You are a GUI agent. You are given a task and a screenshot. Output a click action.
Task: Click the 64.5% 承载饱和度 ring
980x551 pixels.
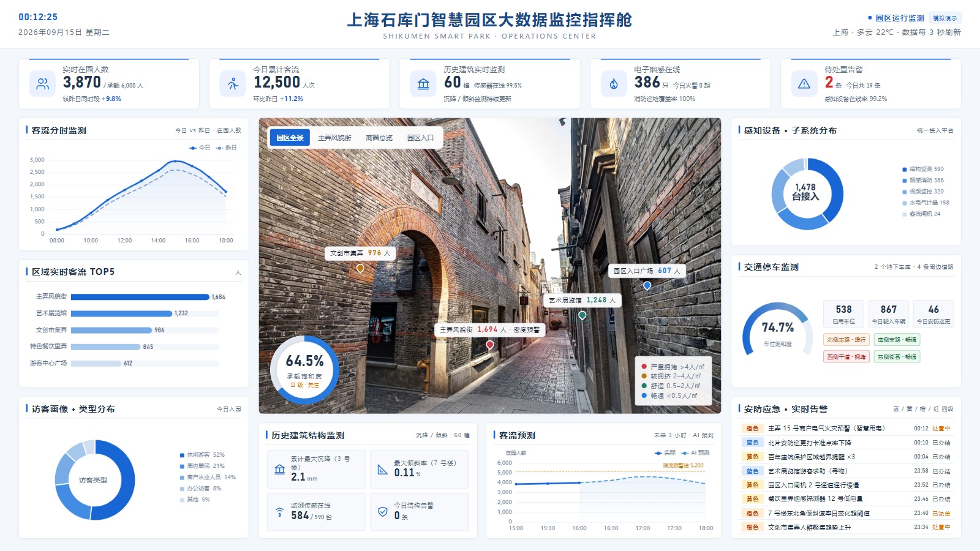tap(304, 369)
